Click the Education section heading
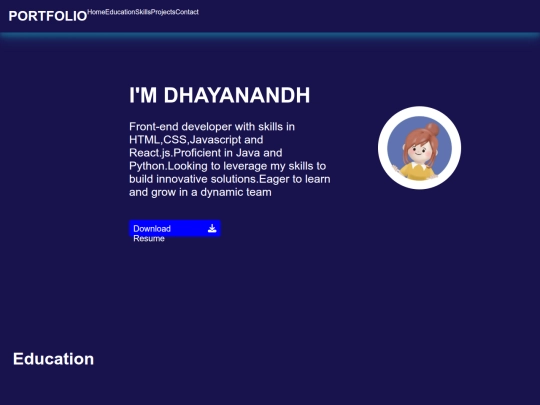 53,359
